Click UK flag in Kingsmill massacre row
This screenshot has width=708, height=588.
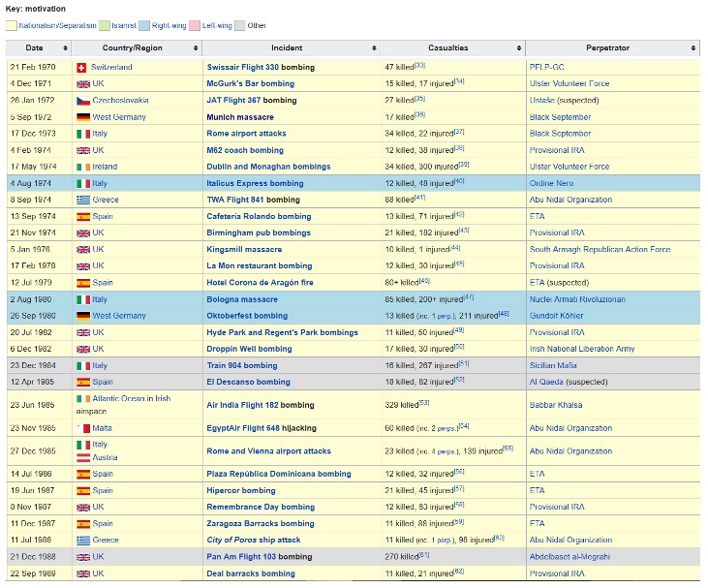pos(83,250)
